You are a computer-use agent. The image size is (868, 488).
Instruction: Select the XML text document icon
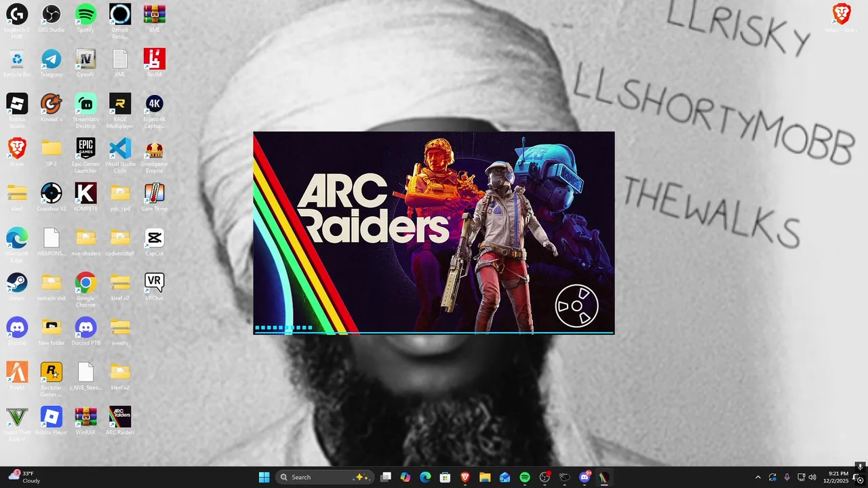click(120, 63)
